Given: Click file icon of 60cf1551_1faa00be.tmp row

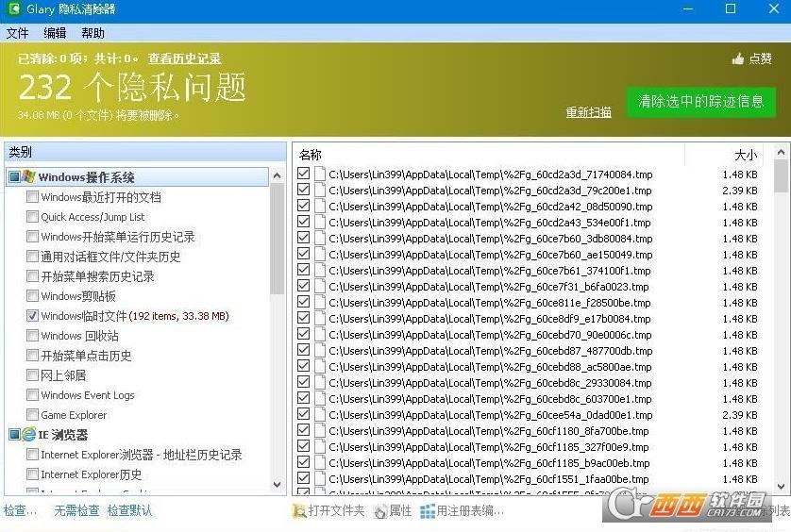Looking at the screenshot, I should 319,478.
